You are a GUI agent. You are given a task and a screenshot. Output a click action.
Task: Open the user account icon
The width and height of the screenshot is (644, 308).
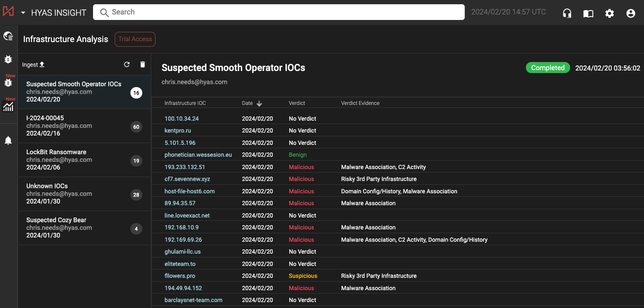pyautogui.click(x=631, y=13)
